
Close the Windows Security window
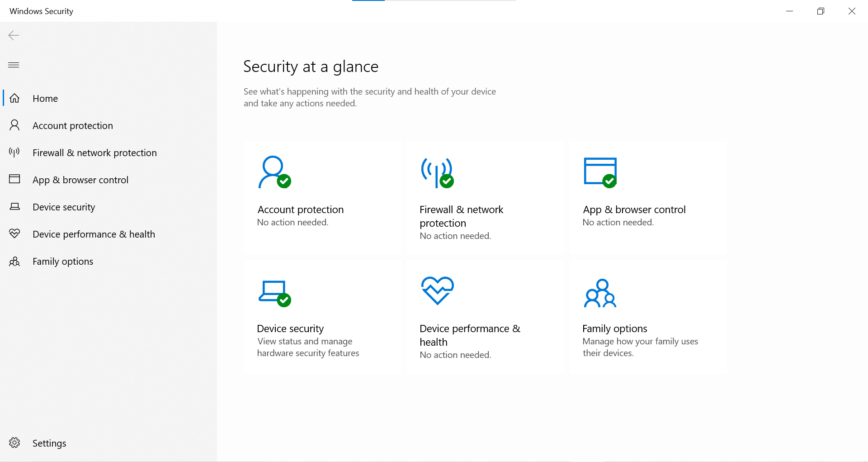(x=852, y=11)
